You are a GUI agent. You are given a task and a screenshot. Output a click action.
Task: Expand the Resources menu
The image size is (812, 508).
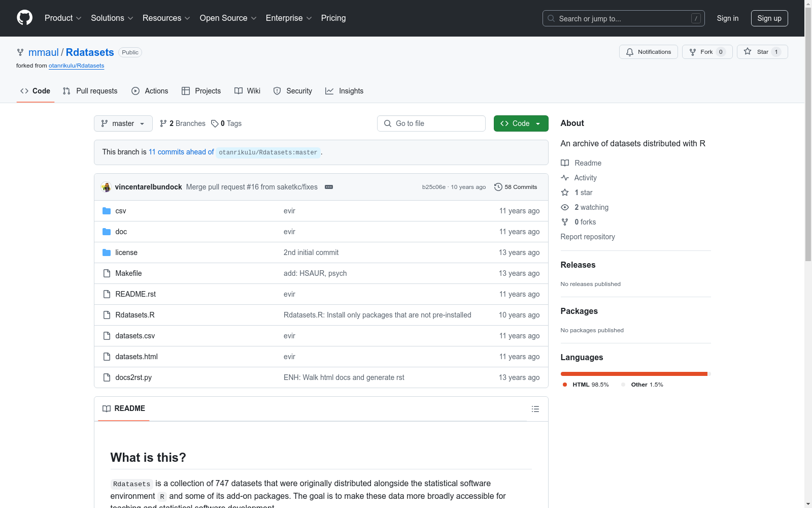click(x=166, y=18)
